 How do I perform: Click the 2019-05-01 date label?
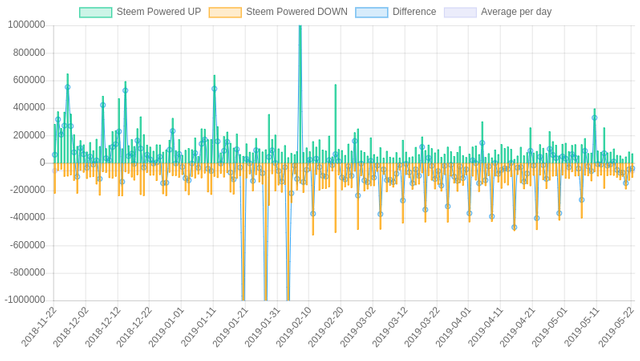coord(549,327)
